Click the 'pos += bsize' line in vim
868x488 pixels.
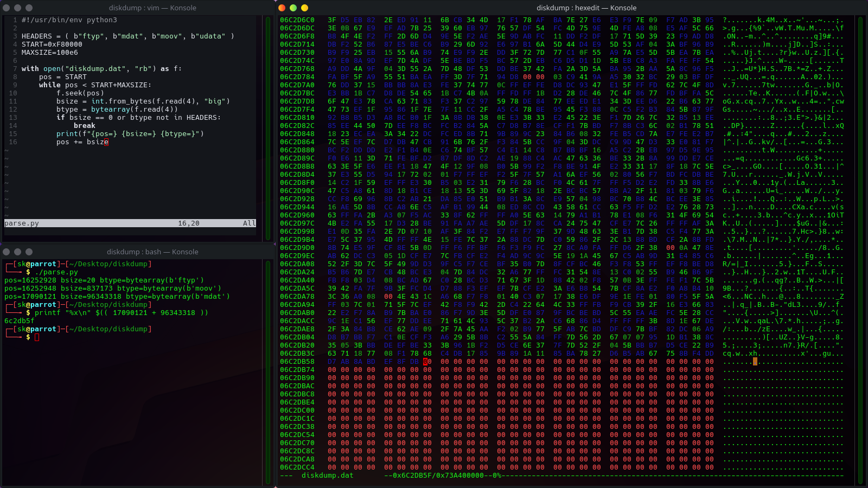pyautogui.click(x=82, y=142)
